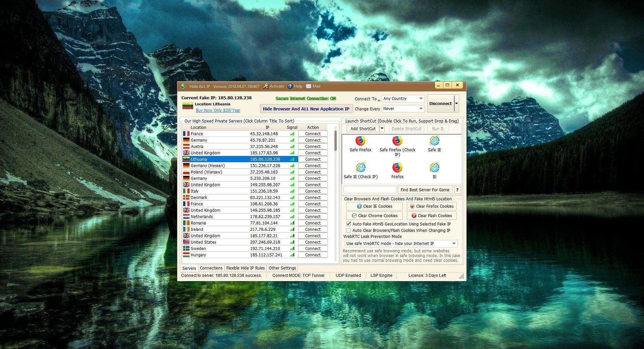The image size is (644, 349).
Task: Click the UDP Enabled status entry
Action: click(348, 276)
